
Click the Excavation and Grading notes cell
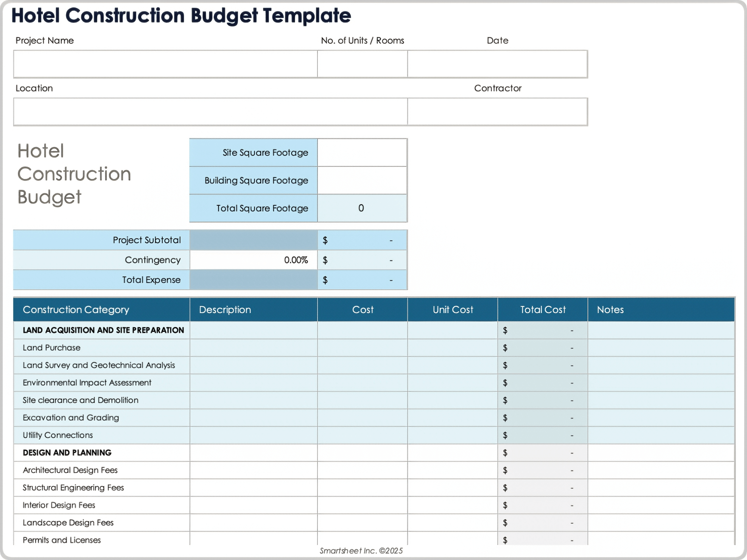(x=661, y=418)
